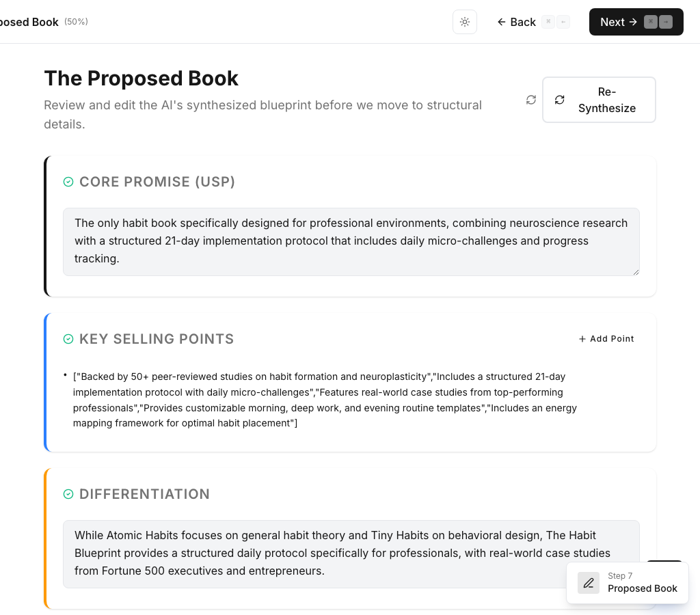Click the small refresh icon left of Re-Synthesize

click(531, 100)
